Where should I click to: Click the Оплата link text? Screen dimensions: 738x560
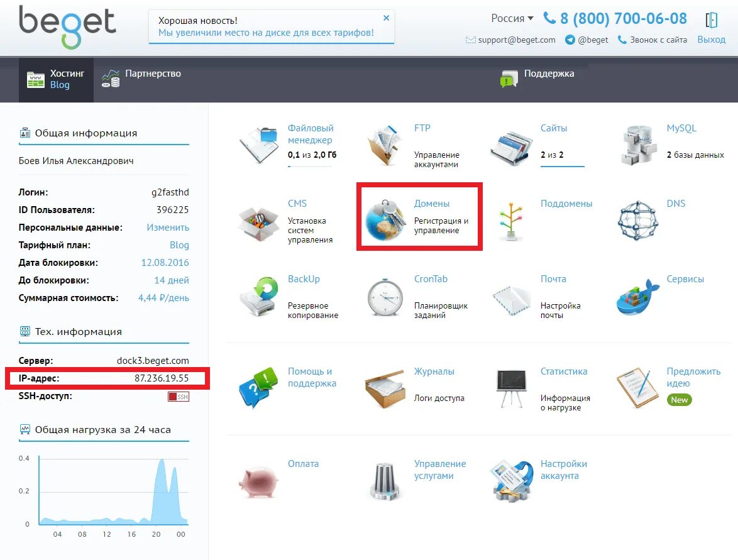pos(303,464)
